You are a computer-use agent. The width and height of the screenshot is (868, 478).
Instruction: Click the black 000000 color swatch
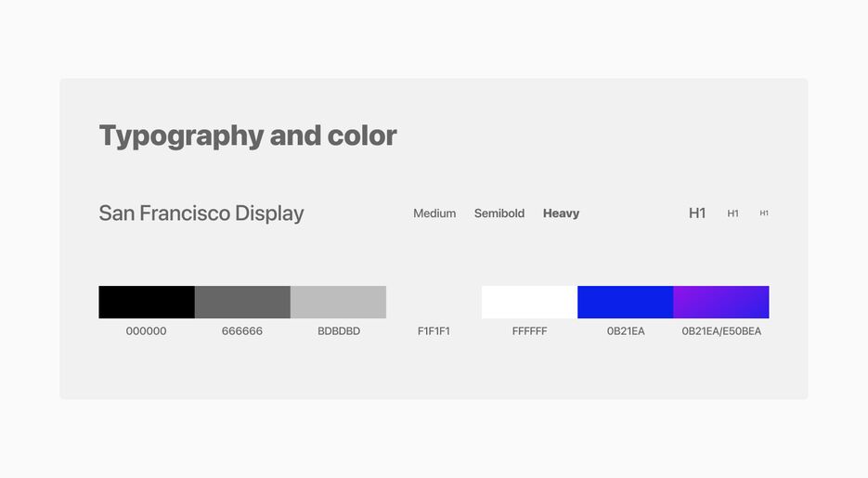tap(147, 302)
